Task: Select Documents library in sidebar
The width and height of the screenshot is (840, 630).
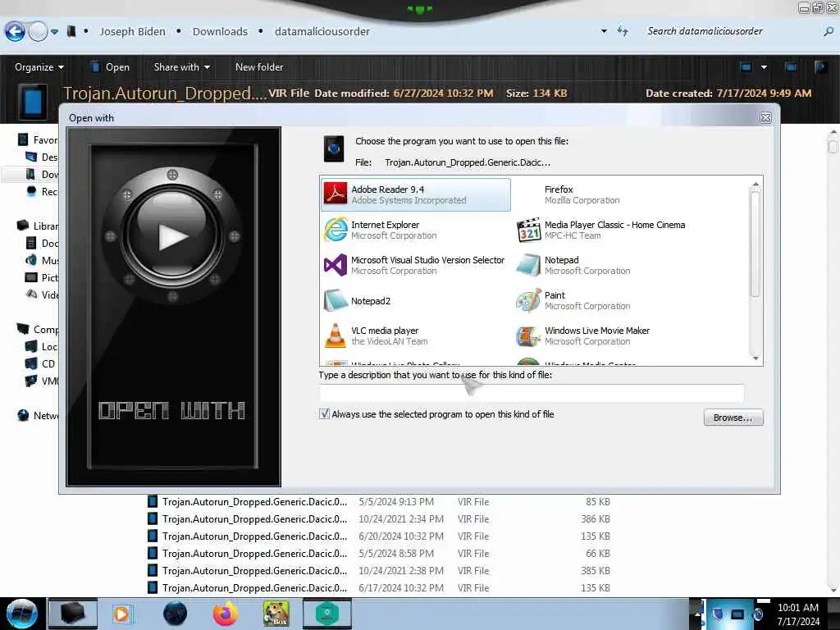Action: (42, 243)
